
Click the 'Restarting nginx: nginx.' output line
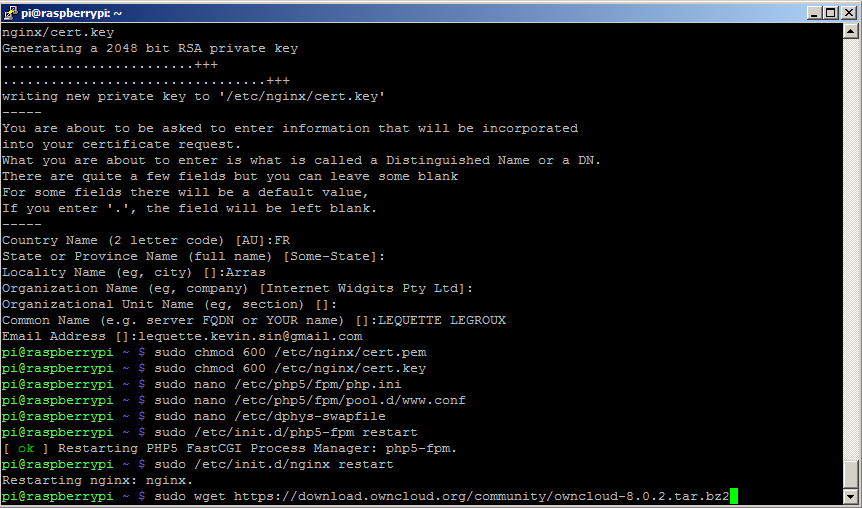coord(97,481)
